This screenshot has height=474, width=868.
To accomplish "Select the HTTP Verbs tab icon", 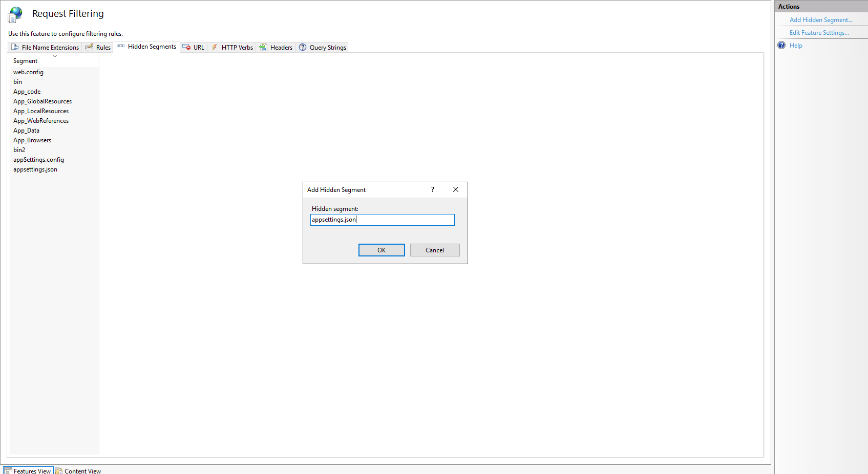I will point(215,47).
